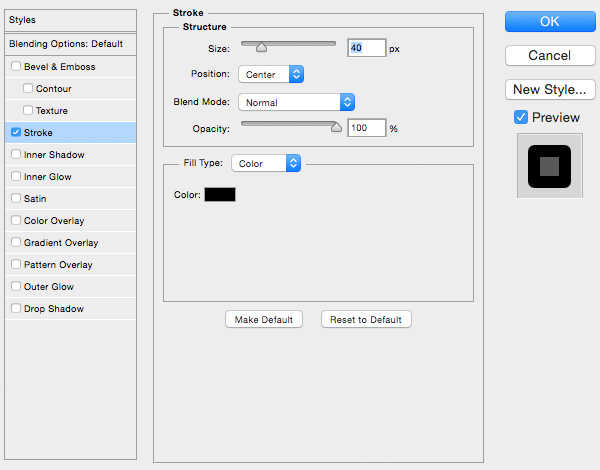Click the OK button

pyautogui.click(x=550, y=21)
